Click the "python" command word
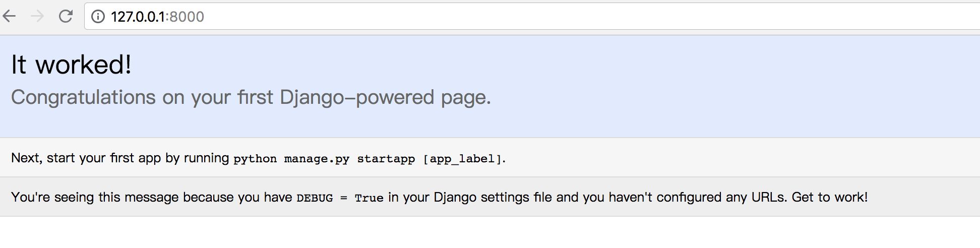 [x=255, y=159]
